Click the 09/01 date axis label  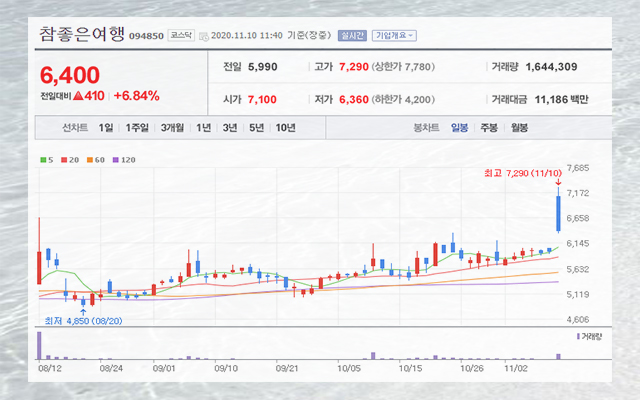[164, 369]
